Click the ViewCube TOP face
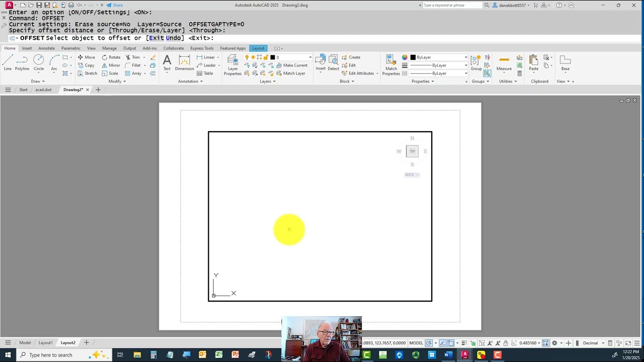The image size is (644, 362). pos(412,151)
